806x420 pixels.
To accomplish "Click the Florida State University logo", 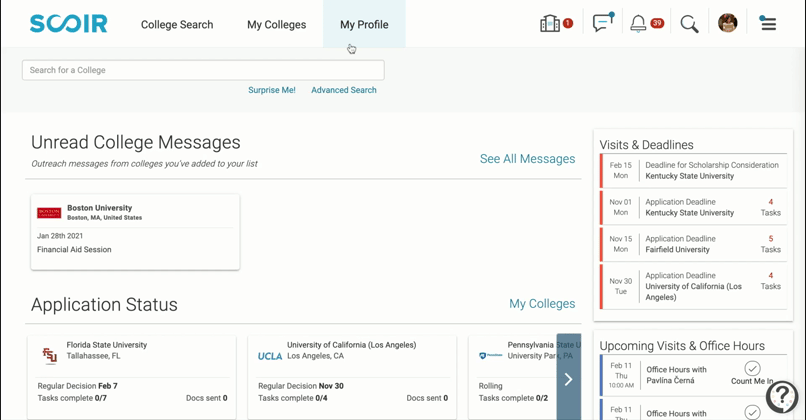I will [50, 355].
